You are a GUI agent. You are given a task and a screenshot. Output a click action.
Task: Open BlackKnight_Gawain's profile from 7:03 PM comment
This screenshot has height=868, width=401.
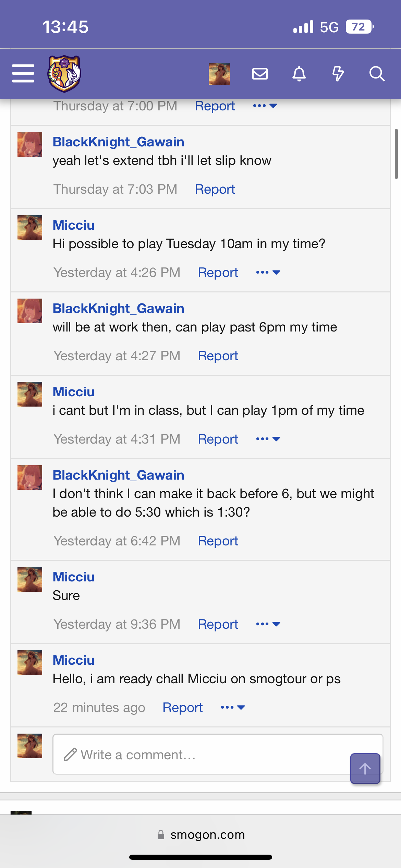tap(118, 142)
